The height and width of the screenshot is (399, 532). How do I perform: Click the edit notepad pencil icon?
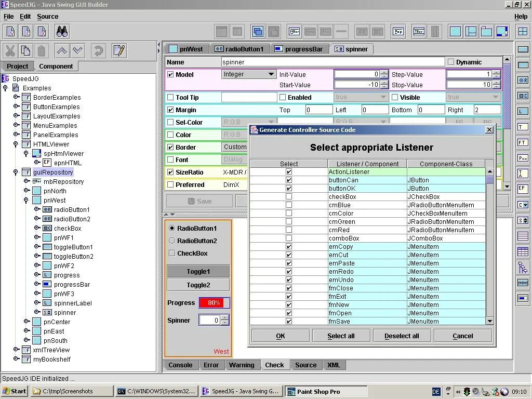(119, 51)
